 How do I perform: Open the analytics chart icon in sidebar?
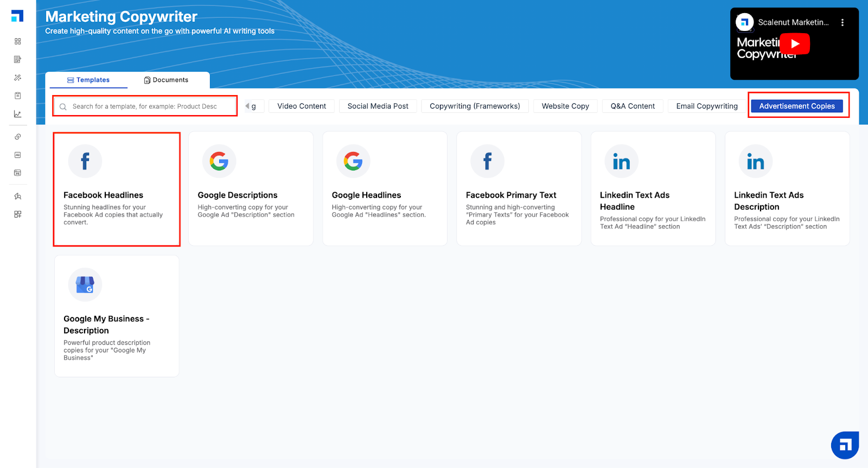point(18,114)
